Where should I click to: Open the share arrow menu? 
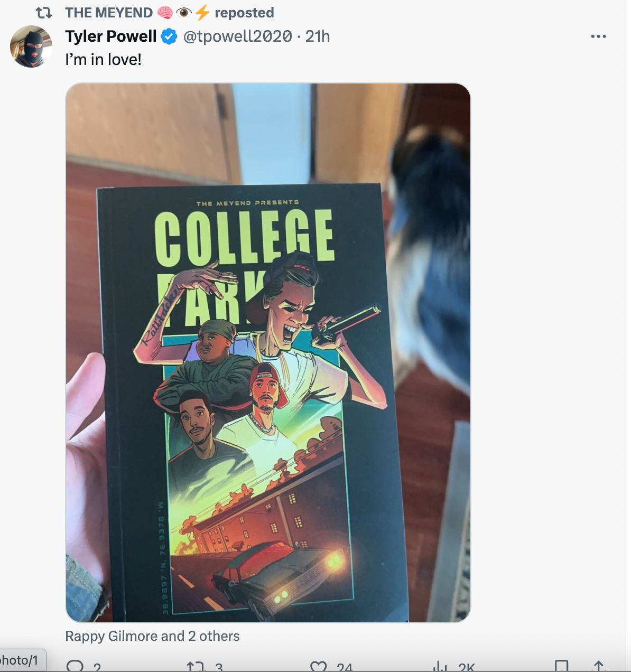pos(598,667)
